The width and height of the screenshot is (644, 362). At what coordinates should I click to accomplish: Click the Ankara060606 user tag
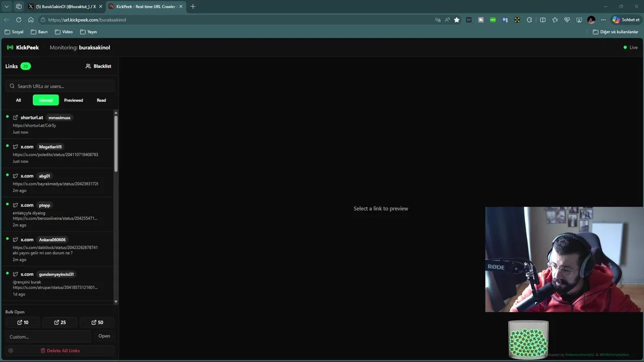(x=52, y=240)
